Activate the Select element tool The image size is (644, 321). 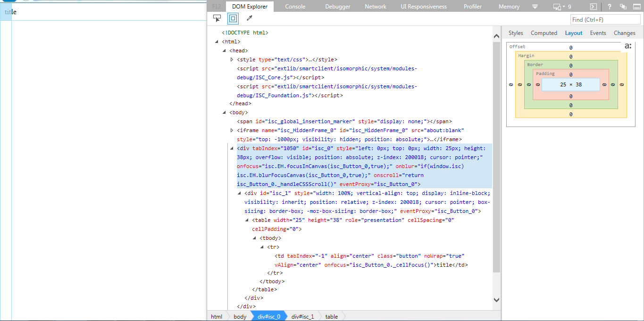(217, 18)
